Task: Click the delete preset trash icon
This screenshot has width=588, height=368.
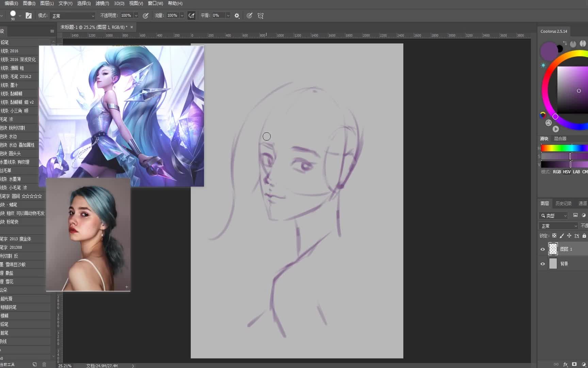Action: coord(44,364)
